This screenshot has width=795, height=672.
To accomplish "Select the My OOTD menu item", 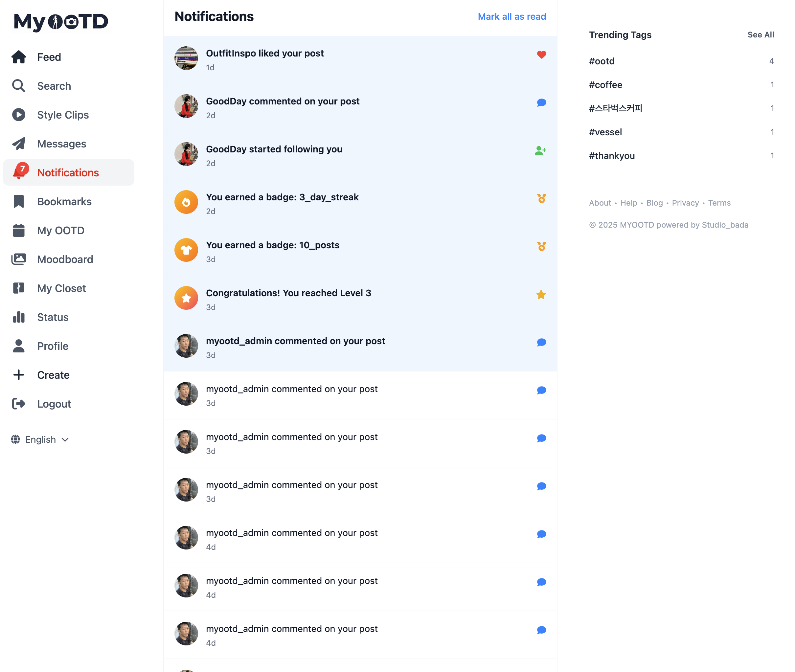I will 61,231.
